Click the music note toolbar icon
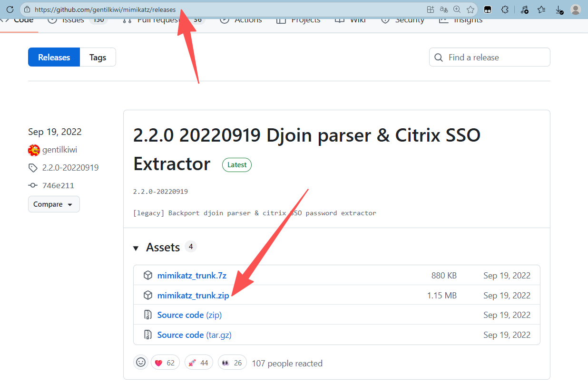 tap(524, 9)
